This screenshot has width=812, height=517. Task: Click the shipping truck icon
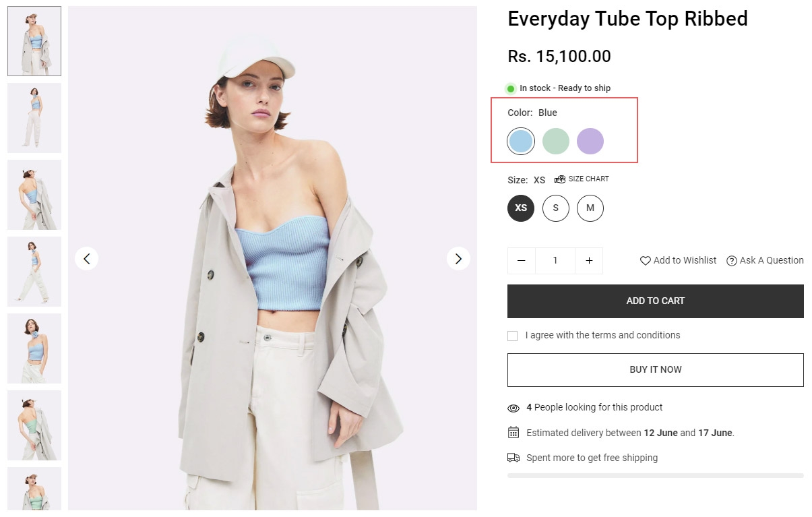coord(513,458)
